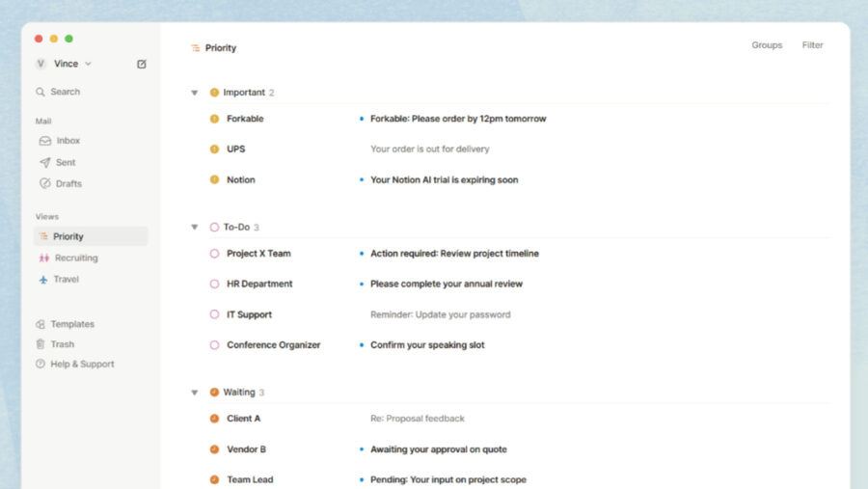This screenshot has height=489, width=868.
Task: Open 'Pending: Your input on project scope'
Action: click(448, 479)
